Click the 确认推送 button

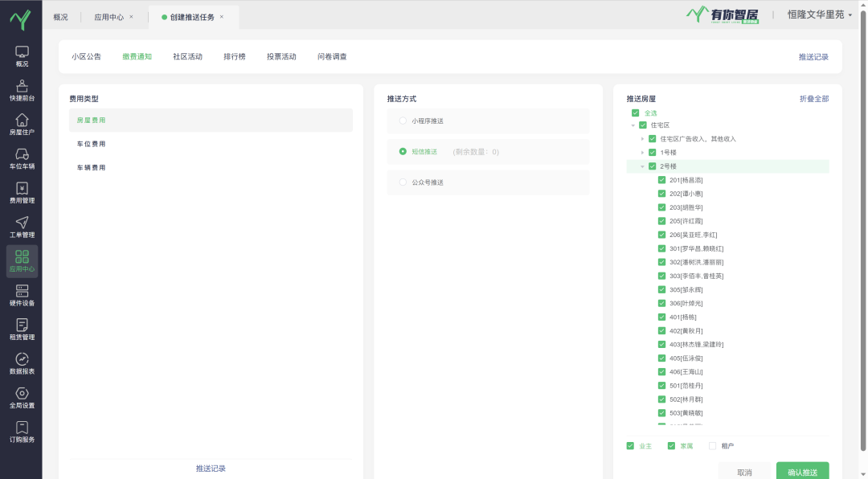[x=802, y=472]
